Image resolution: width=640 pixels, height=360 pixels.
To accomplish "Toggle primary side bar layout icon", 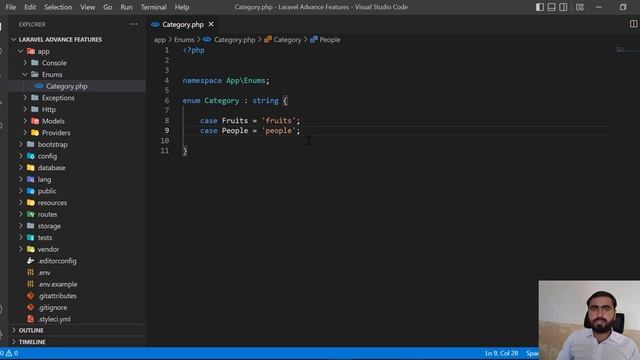I will pyautogui.click(x=540, y=7).
